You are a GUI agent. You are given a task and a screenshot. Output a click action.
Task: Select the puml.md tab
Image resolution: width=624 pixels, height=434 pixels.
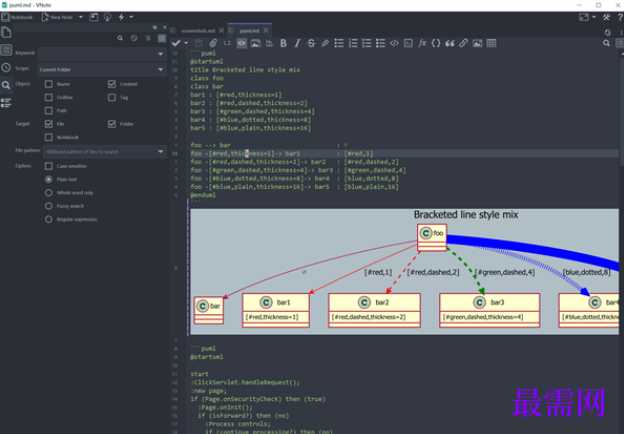click(249, 31)
